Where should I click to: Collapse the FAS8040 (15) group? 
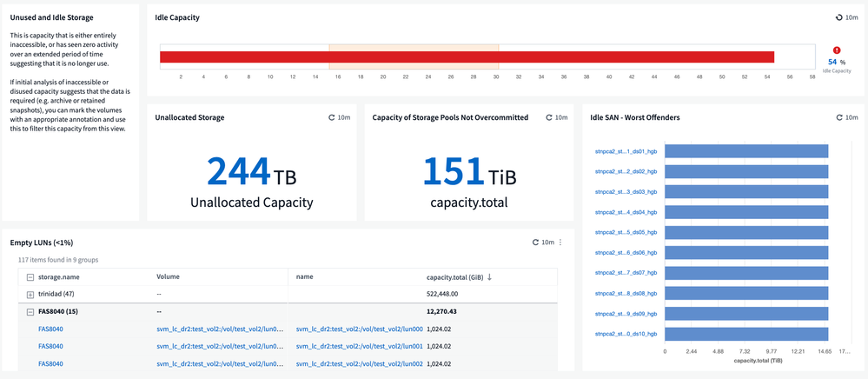[x=31, y=311]
